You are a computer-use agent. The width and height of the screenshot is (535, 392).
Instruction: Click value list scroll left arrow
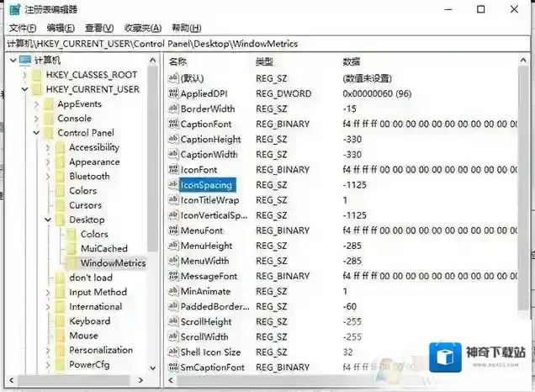pos(171,380)
